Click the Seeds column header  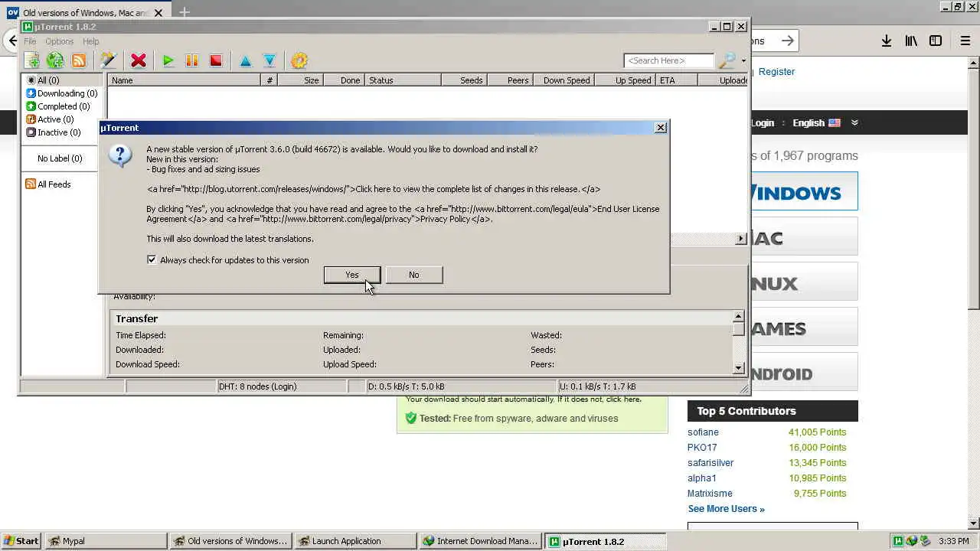464,80
